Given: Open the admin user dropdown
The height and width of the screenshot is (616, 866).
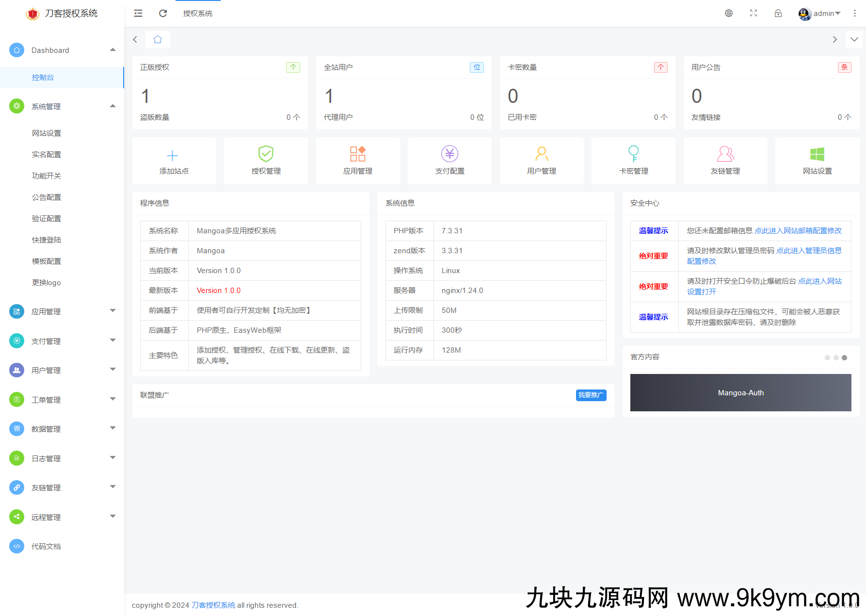Looking at the screenshot, I should tap(819, 14).
